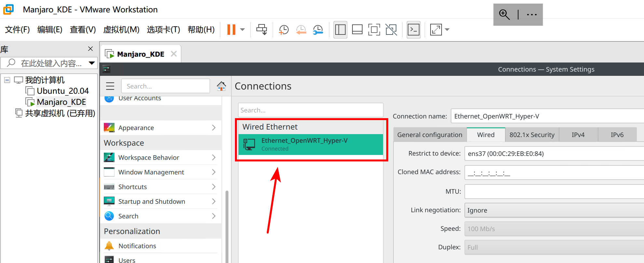Open the 文件(F) menu

(x=18, y=30)
